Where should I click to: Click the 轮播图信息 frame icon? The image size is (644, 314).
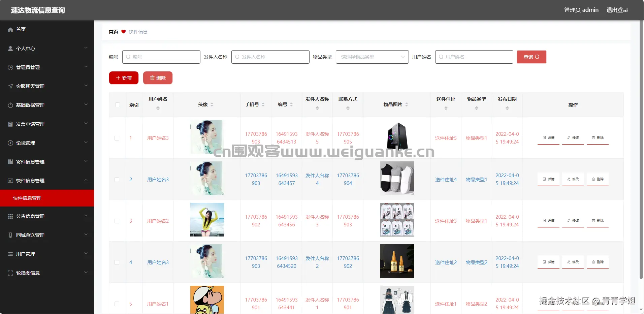pyautogui.click(x=10, y=273)
